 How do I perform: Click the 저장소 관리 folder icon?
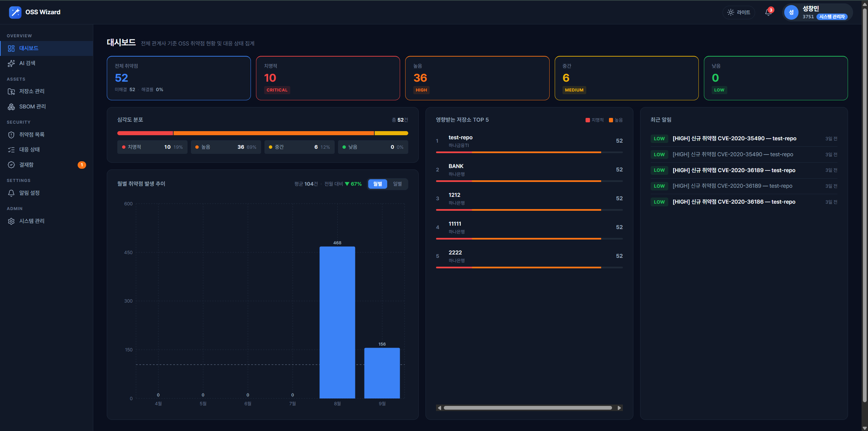point(11,91)
